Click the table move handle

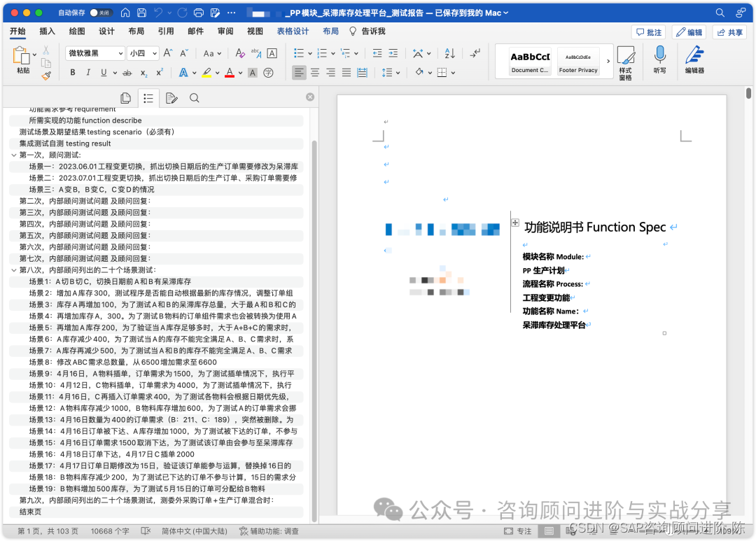pyautogui.click(x=515, y=223)
